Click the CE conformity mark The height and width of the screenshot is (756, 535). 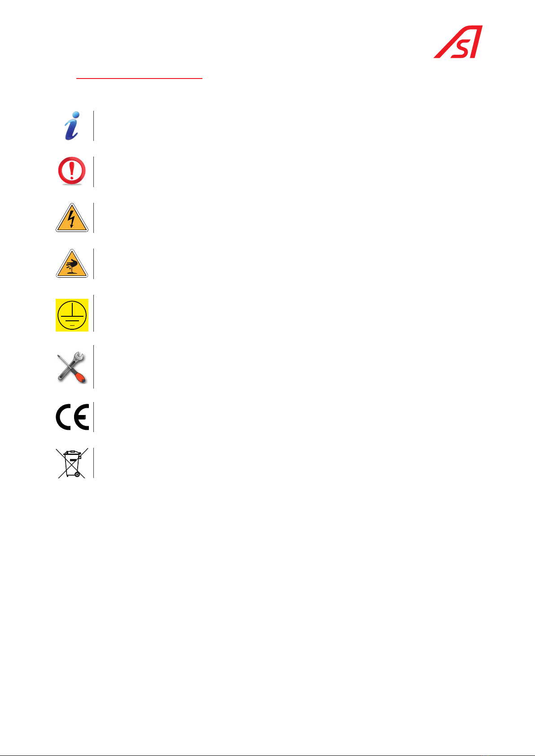pos(72,417)
